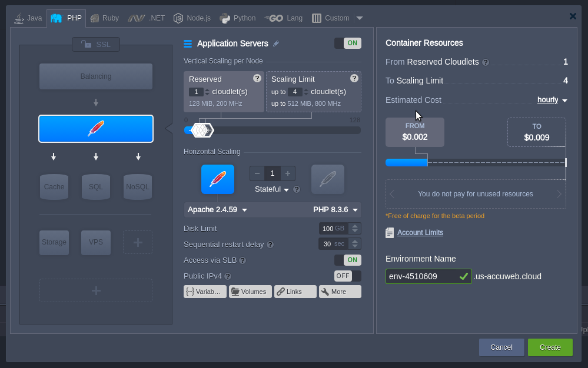
Task: Click the Environment Name input field
Action: point(421,276)
